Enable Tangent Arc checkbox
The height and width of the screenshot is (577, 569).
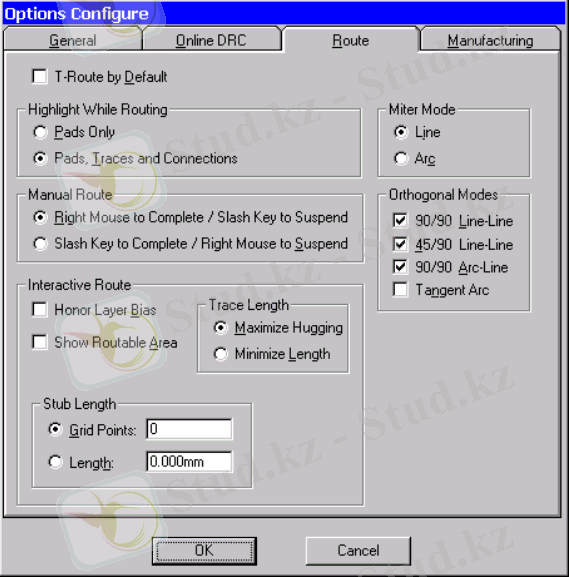[400, 290]
